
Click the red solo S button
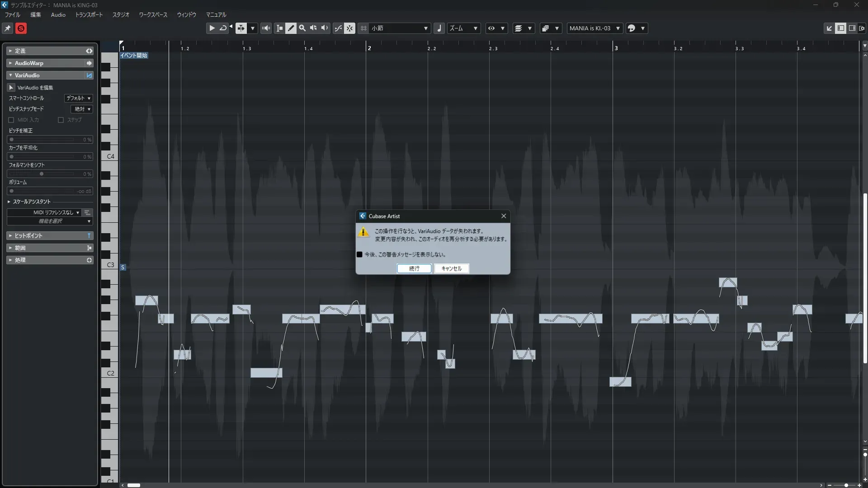pos(21,28)
